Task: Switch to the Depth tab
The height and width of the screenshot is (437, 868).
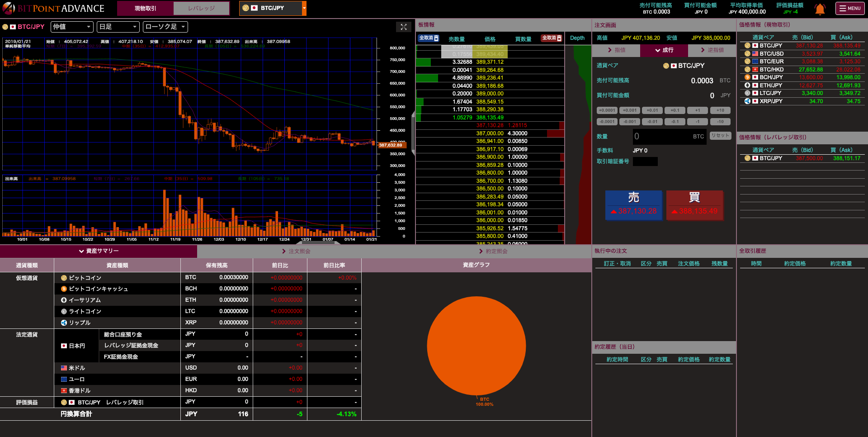Action: (577, 38)
